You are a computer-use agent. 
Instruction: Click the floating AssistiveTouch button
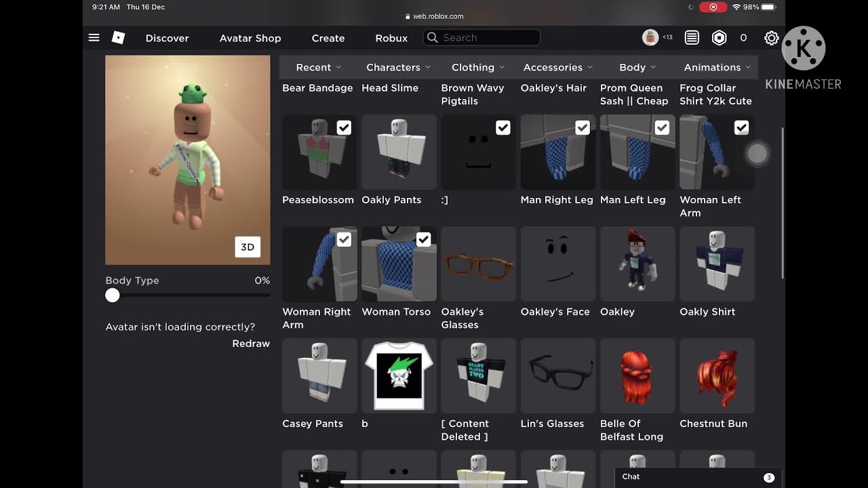757,154
